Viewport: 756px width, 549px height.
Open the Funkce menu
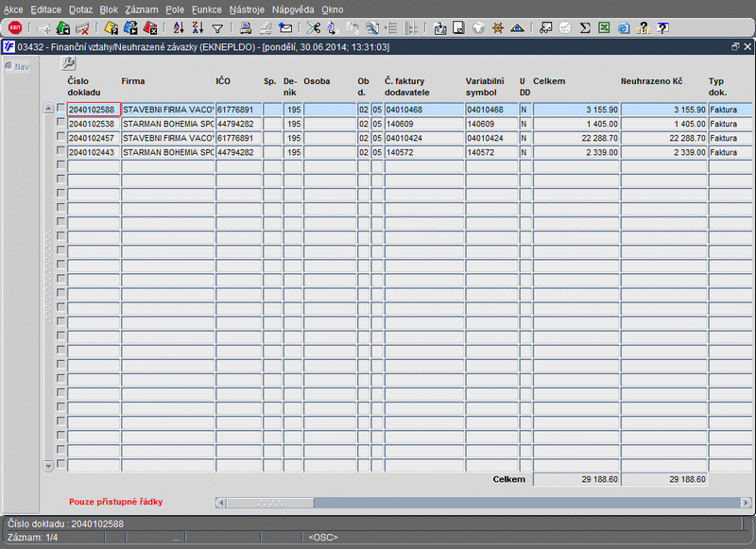coord(207,9)
